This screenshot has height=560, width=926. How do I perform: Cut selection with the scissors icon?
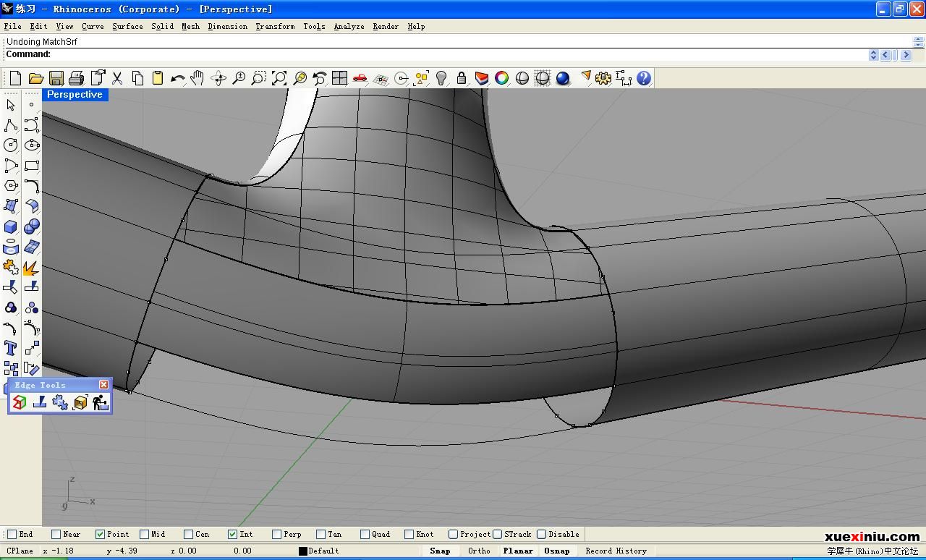point(116,78)
